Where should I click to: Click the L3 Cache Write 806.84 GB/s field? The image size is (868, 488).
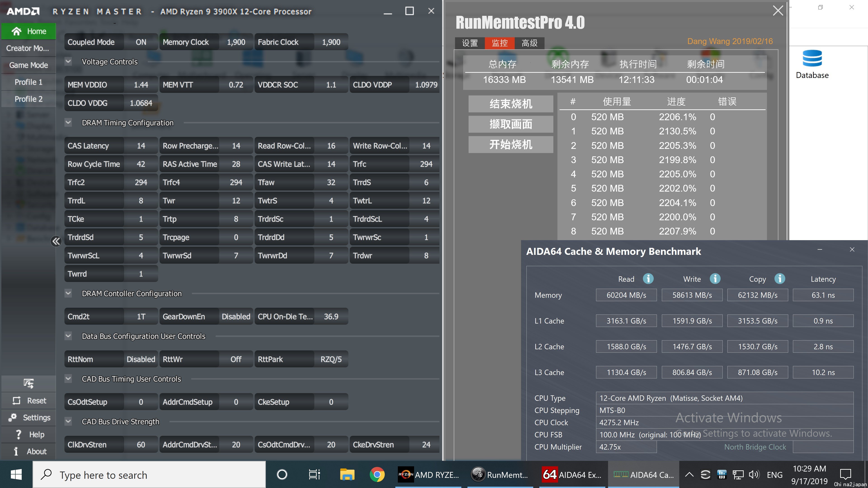(x=692, y=372)
